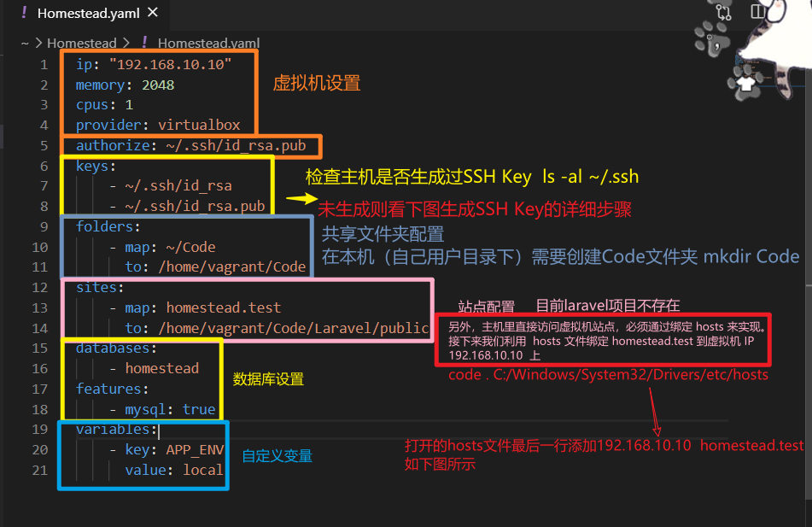
Task: Click the 'authorize' key on line 5
Action: 113,145
